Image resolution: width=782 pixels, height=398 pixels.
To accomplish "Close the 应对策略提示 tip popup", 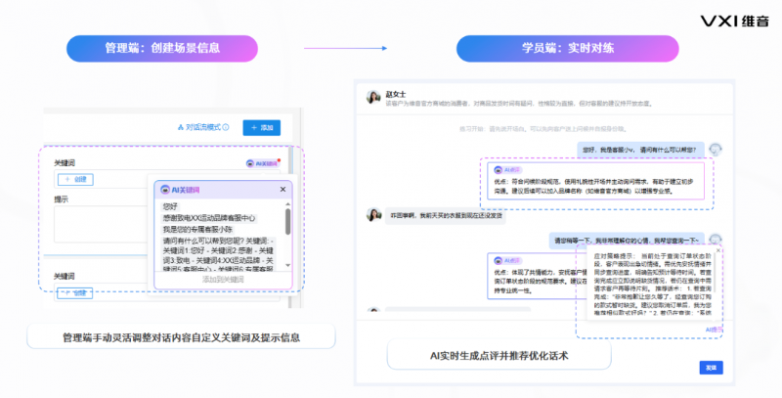I will coord(718,250).
